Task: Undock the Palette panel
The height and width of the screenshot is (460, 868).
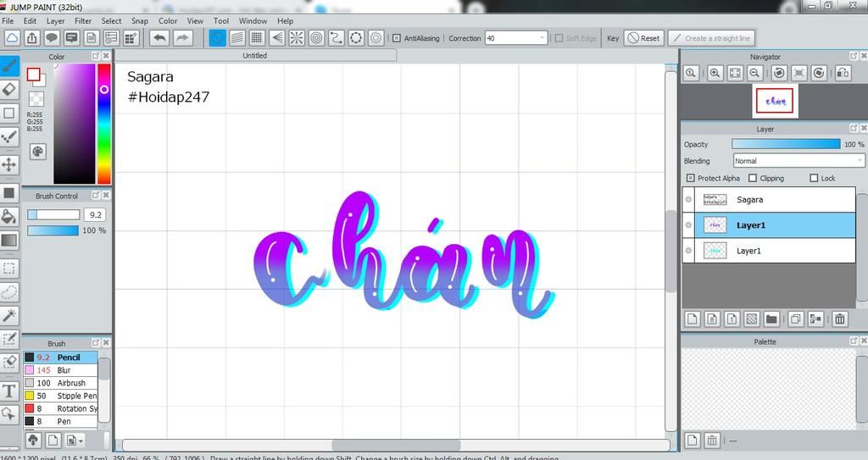Action: coord(853,341)
